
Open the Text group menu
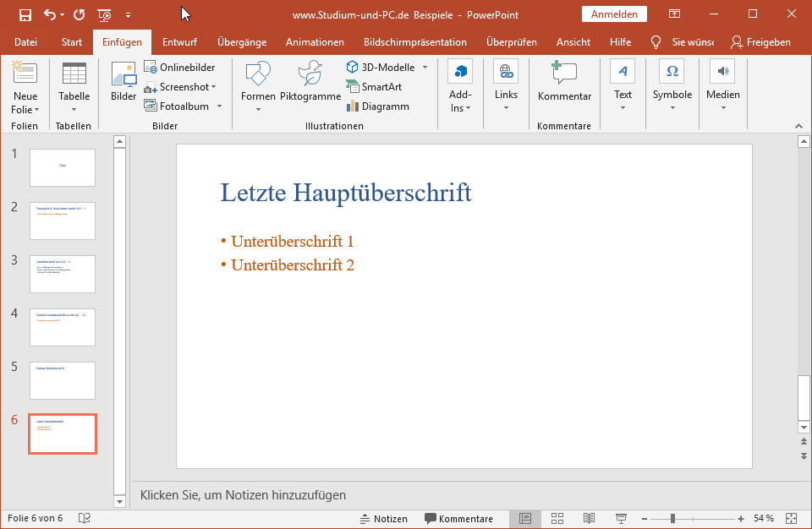623,86
